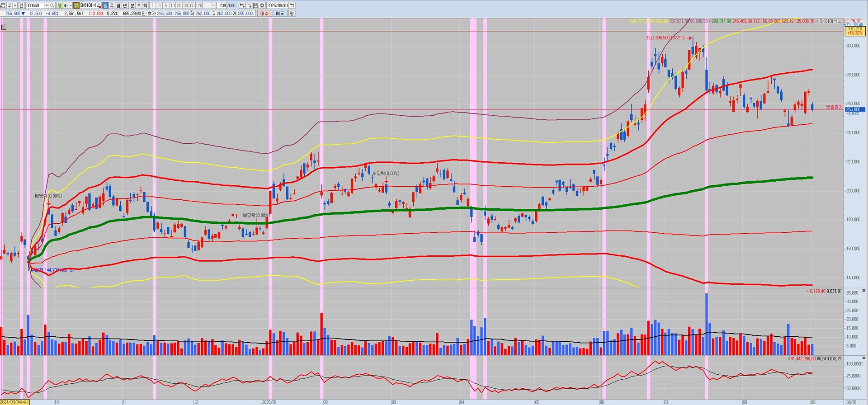
Task: Click the line-tool icon beside save
Action: tap(249, 5)
